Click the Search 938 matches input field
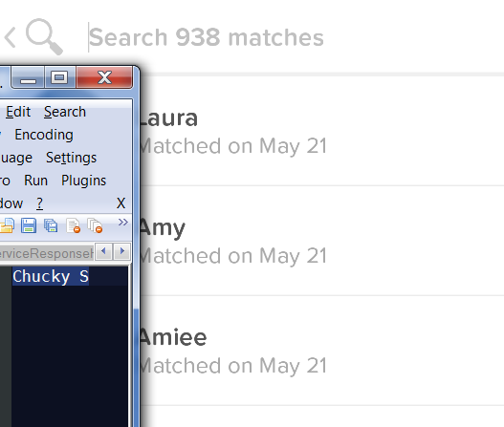This screenshot has width=504, height=427. click(289, 37)
